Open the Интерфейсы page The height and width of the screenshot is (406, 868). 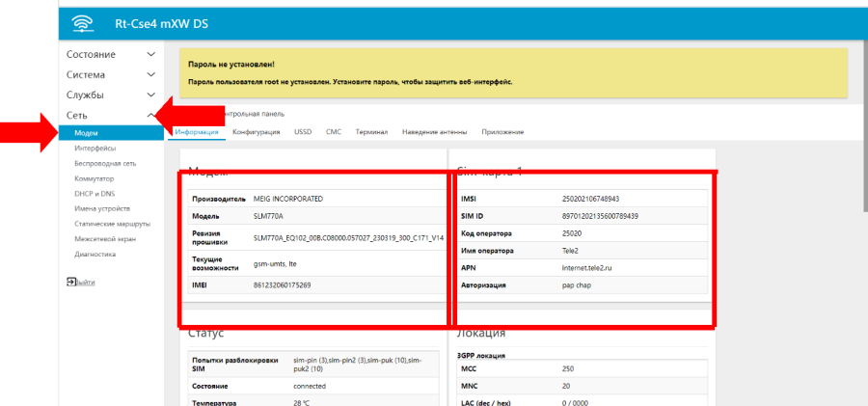[95, 149]
